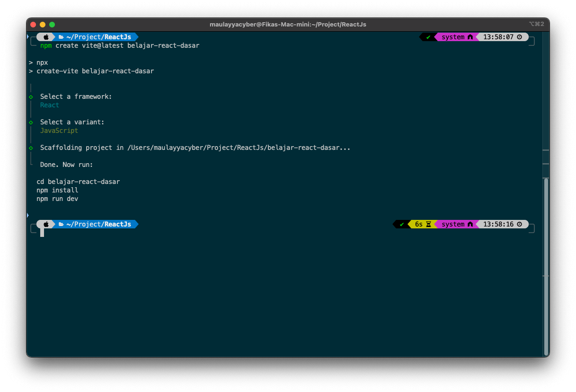Close the terminal window with red button

tap(33, 25)
